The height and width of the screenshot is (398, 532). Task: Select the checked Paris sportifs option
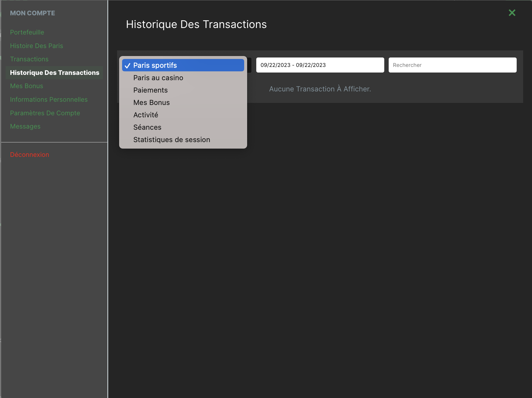183,65
